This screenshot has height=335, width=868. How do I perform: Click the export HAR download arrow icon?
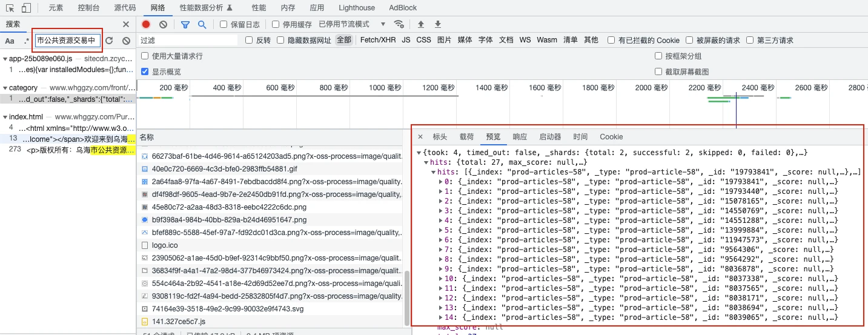point(438,24)
